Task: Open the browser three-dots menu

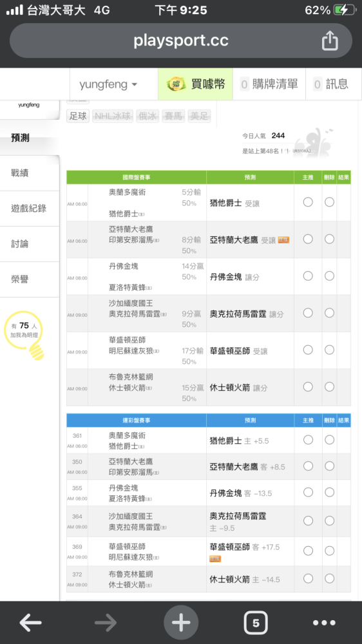Action: [324, 623]
